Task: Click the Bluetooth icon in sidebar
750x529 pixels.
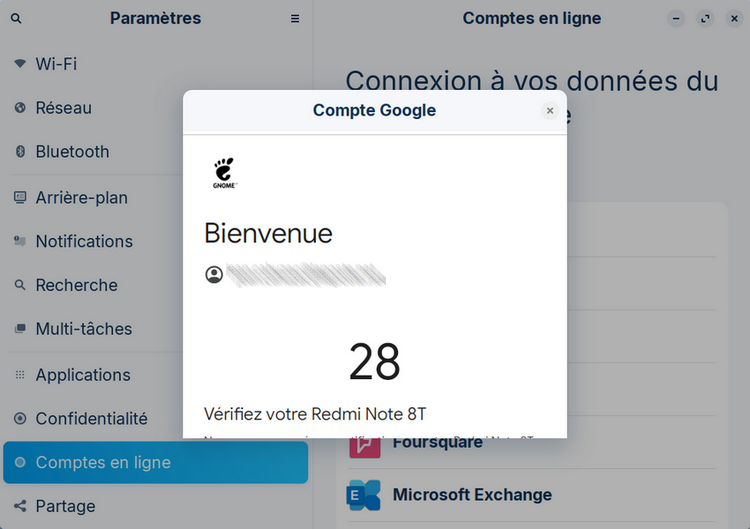Action: 20,152
